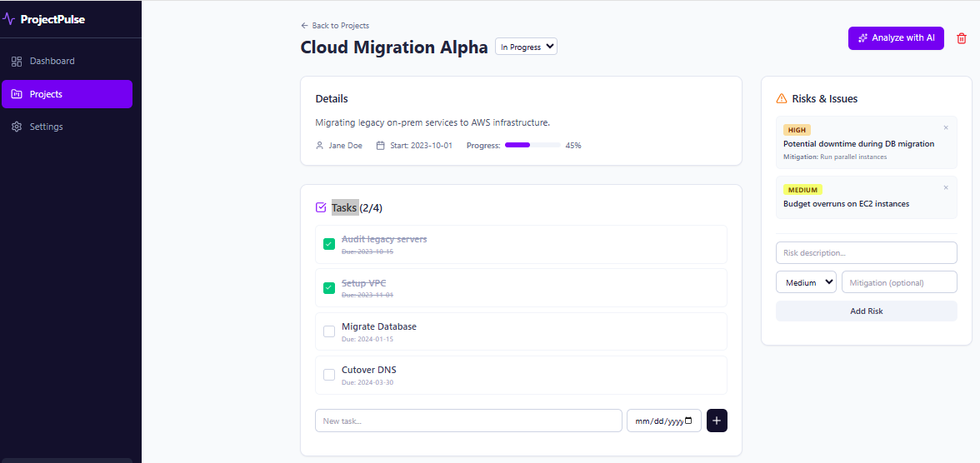Click the calendar icon beside Start date
980x463 pixels.
tap(380, 146)
